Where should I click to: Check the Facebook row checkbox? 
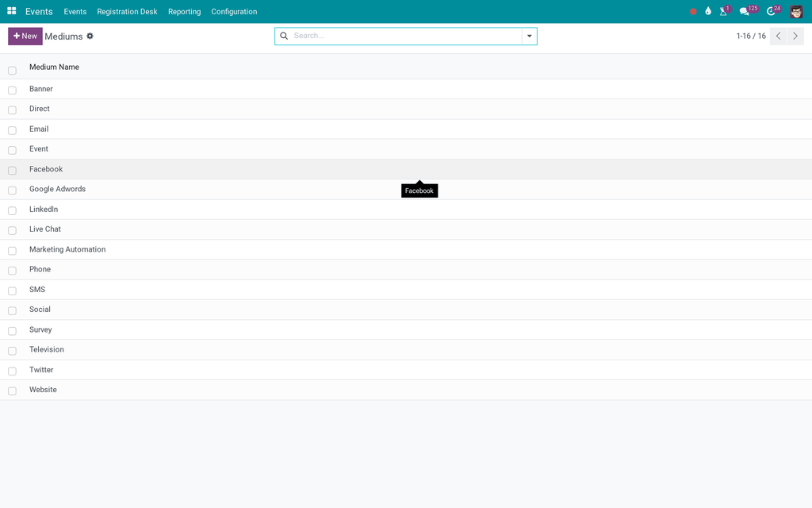13,171
